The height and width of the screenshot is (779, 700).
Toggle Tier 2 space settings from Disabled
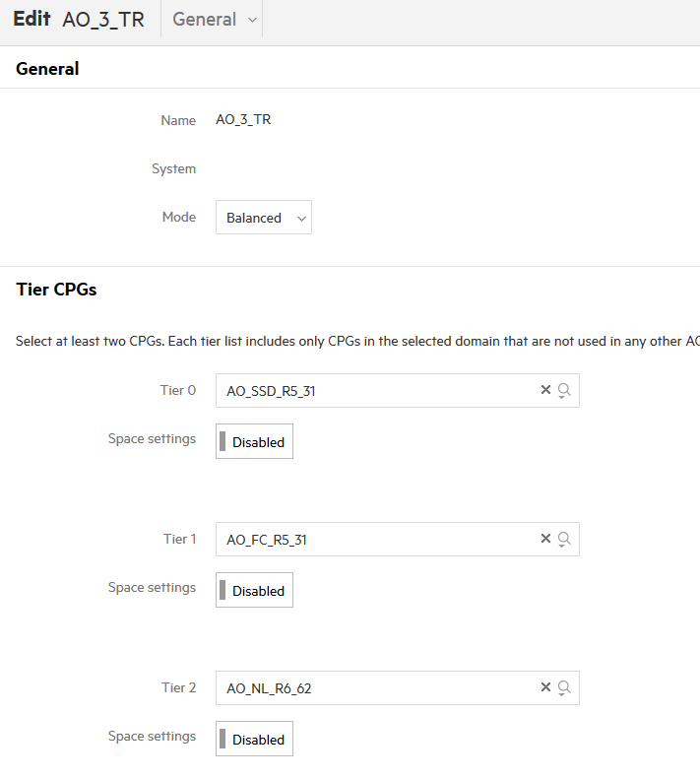pyautogui.click(x=254, y=739)
